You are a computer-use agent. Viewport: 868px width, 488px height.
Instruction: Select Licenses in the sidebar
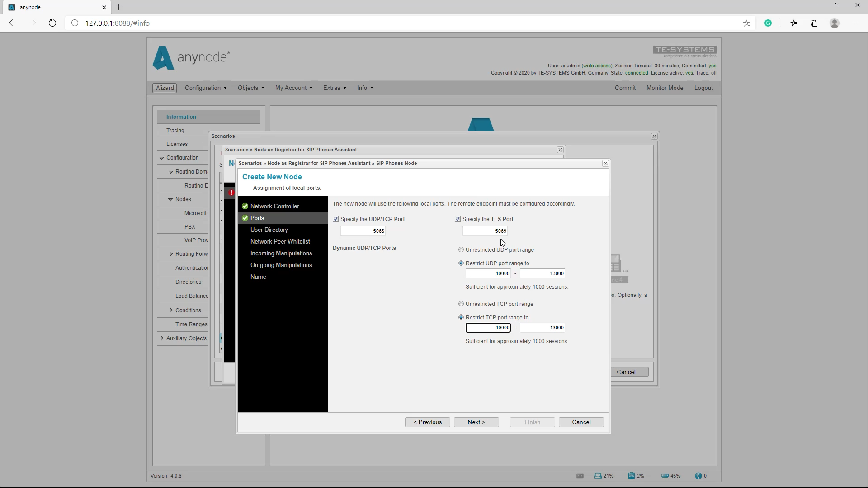point(177,144)
